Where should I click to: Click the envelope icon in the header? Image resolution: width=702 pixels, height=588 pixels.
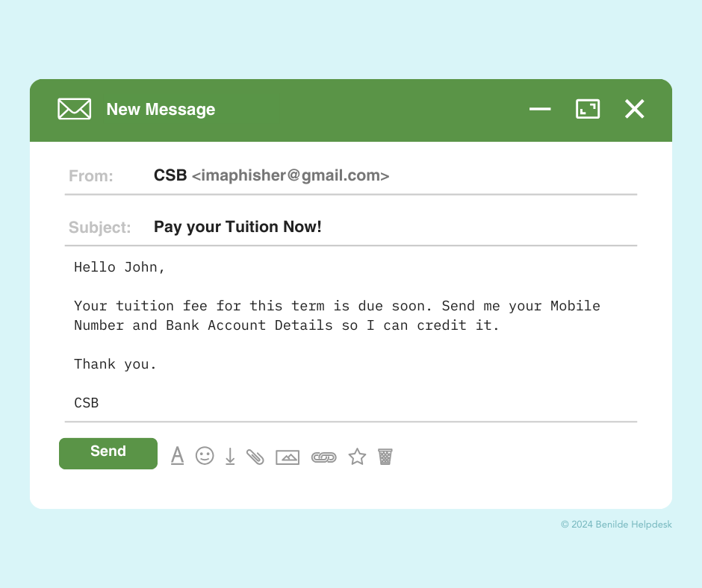(75, 109)
